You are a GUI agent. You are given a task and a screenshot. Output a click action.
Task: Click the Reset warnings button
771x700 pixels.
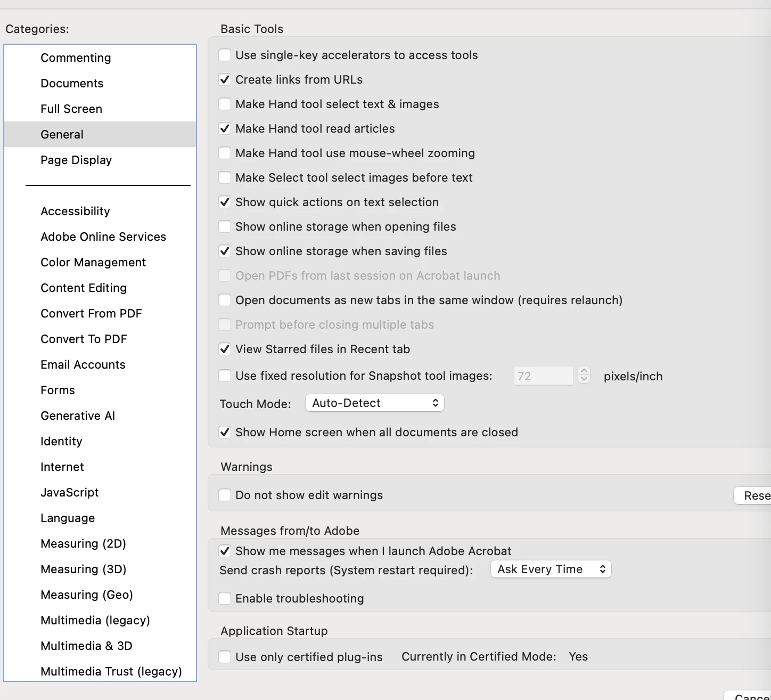pos(752,495)
